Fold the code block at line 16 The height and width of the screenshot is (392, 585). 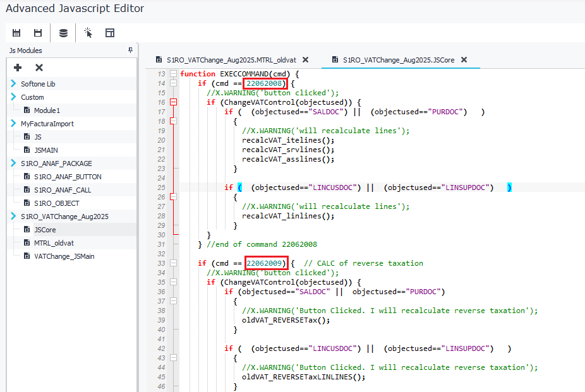click(173, 102)
